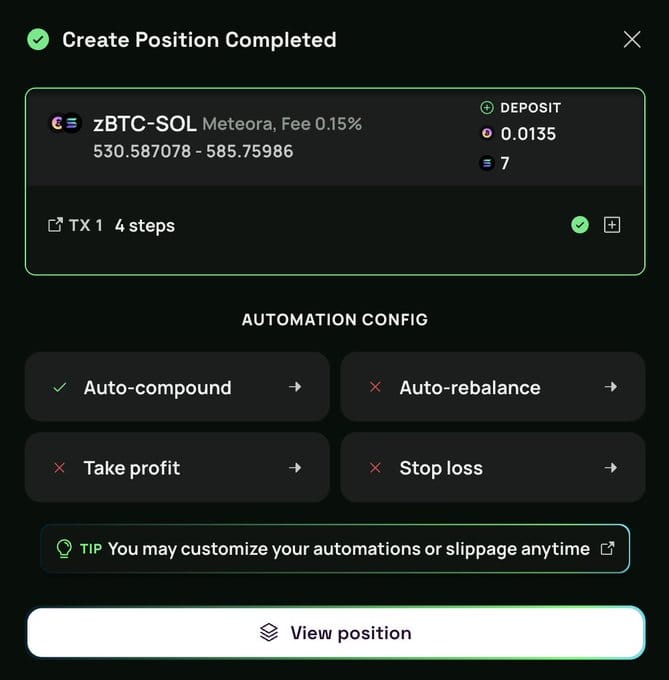Click the green completed checkmark in header

(38, 39)
